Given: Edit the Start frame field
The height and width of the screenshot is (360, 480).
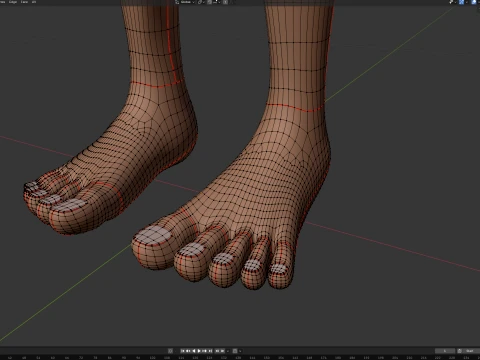Looking at the screenshot, I should (470, 351).
